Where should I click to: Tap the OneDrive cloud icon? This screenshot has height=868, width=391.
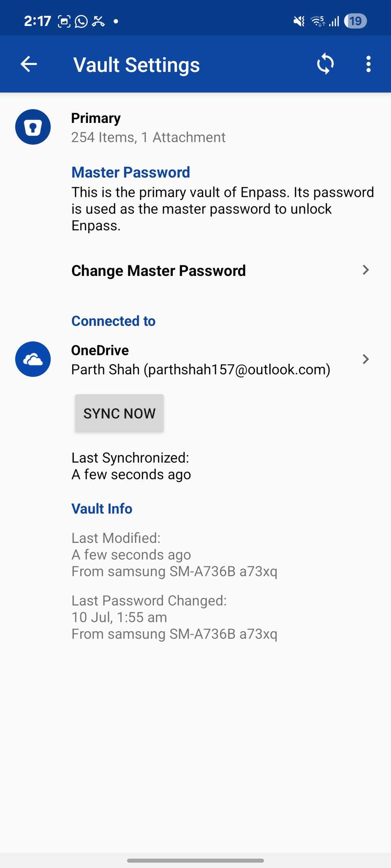point(33,359)
